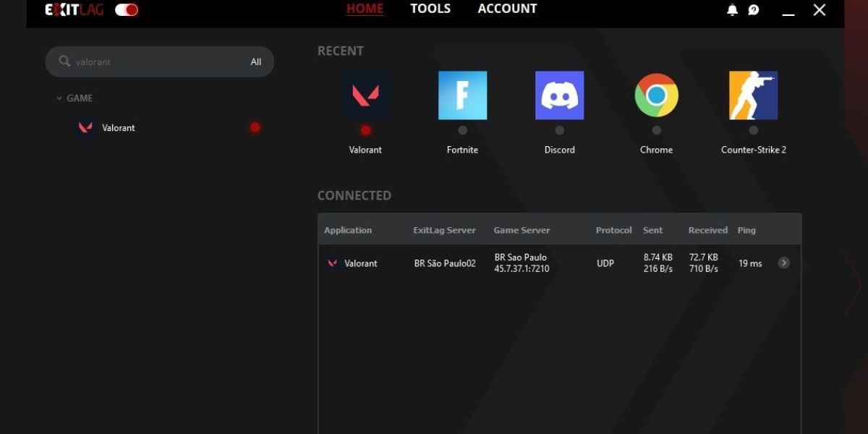Click the Game Server column header
Screen dimensions: 868x434
pyautogui.click(x=522, y=230)
